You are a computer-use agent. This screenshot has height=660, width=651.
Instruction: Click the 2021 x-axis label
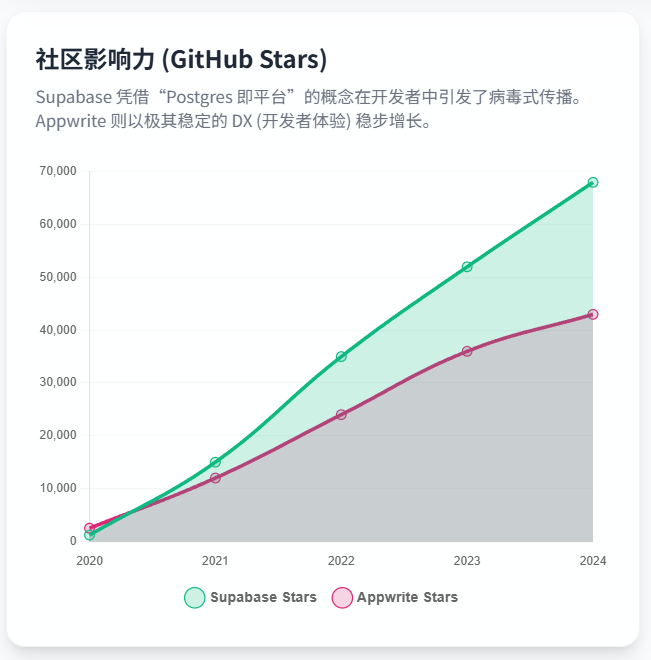point(215,560)
